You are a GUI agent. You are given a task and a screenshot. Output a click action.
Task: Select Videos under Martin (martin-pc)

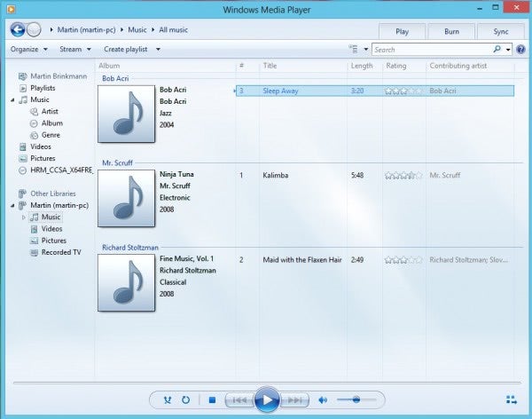point(52,229)
